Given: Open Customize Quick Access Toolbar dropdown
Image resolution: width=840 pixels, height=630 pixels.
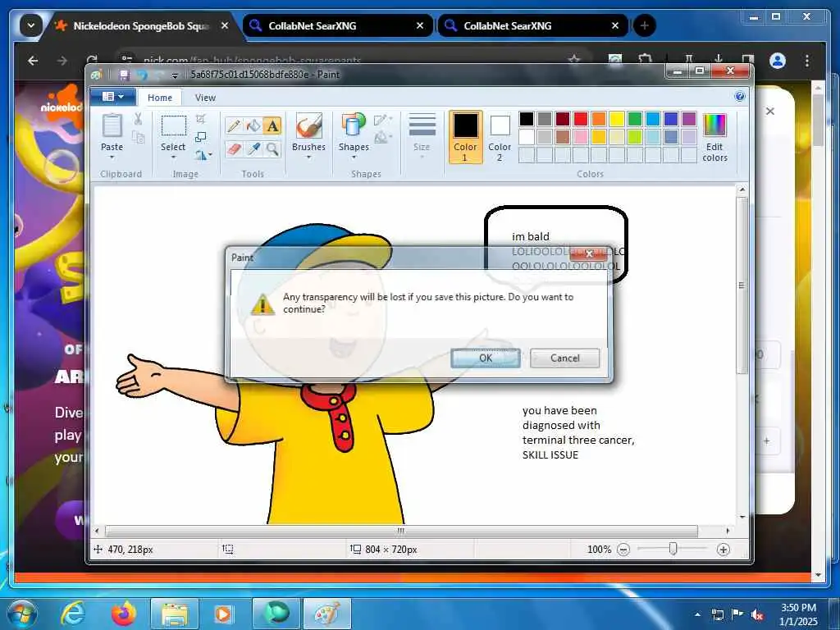Looking at the screenshot, I should [x=175, y=75].
